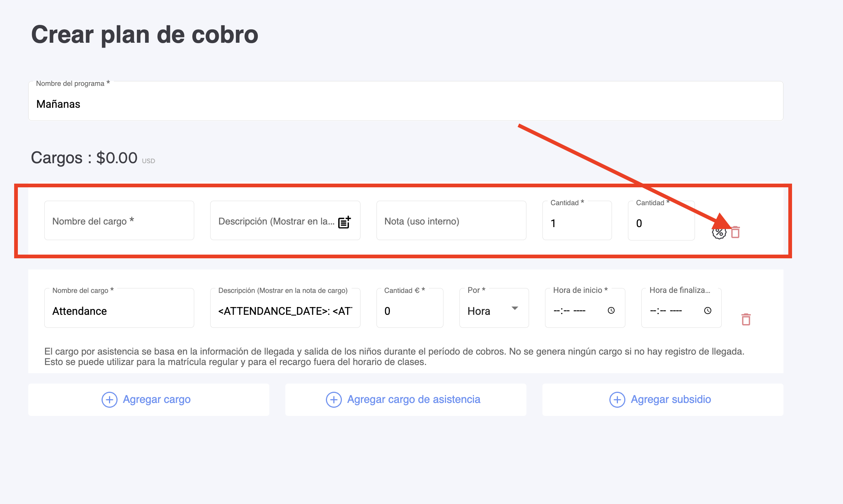The height and width of the screenshot is (504, 843).
Task: Click the ATTENDANCE_DATE description field
Action: pyautogui.click(x=285, y=311)
